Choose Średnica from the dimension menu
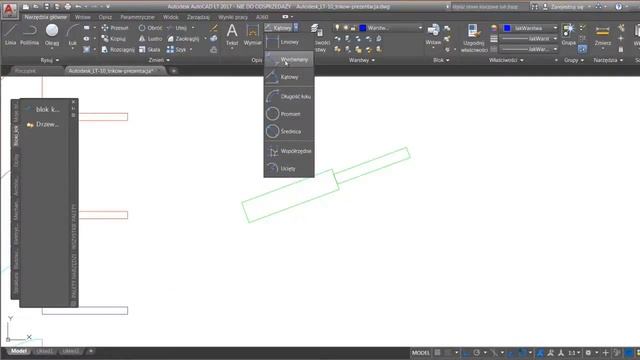This screenshot has height=360, width=640. 289,131
